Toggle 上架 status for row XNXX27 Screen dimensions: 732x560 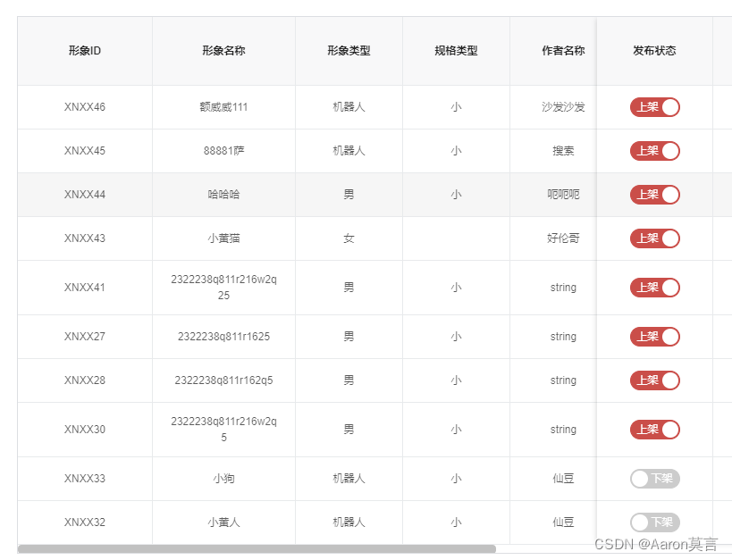point(655,337)
